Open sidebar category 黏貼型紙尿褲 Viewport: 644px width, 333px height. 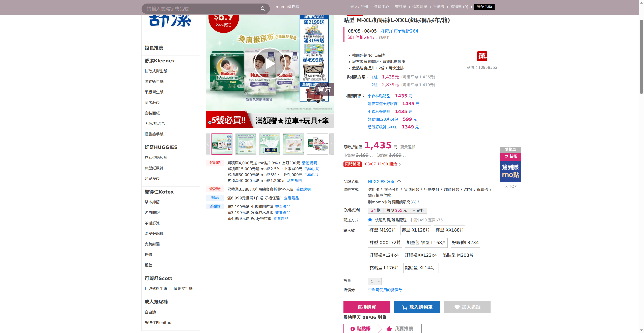[156, 158]
